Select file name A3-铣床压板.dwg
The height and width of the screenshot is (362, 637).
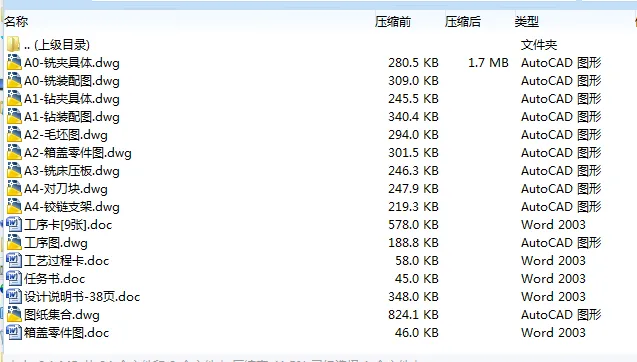(x=72, y=171)
